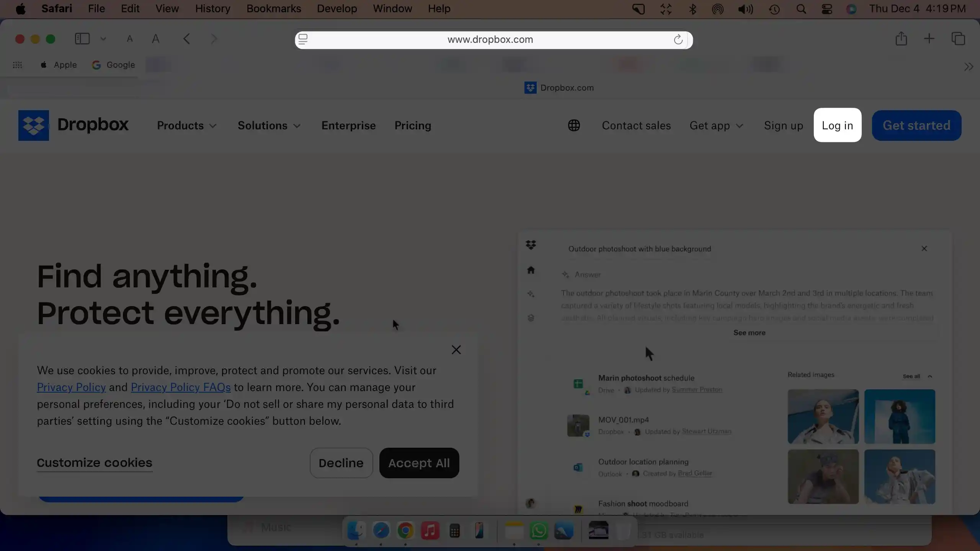Toggle the Safari sidebar icon
This screenshot has width=980, height=551.
82,39
